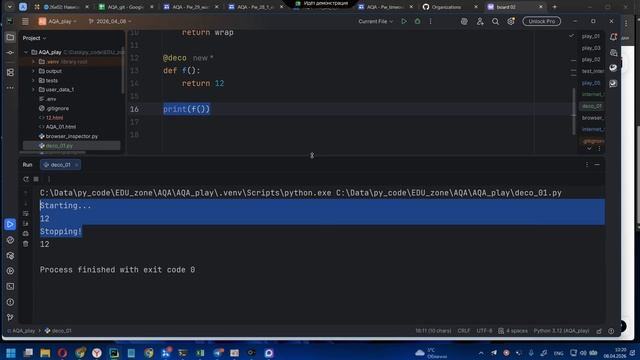Click Unlock Pro button
Viewport: 640px width, 360px height.
(542, 21)
